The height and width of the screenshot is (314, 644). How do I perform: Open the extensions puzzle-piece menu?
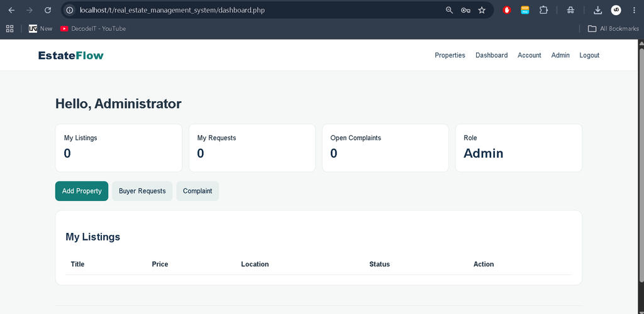pyautogui.click(x=543, y=10)
